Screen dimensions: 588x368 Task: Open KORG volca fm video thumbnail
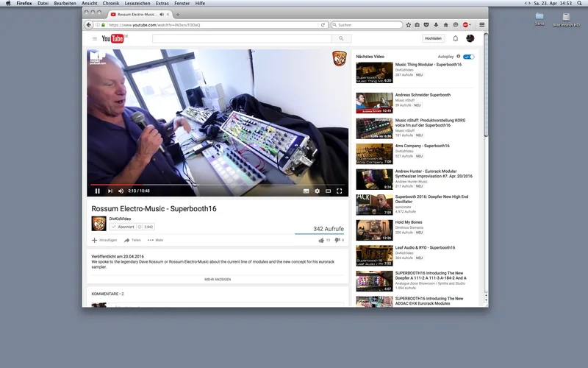tap(374, 128)
